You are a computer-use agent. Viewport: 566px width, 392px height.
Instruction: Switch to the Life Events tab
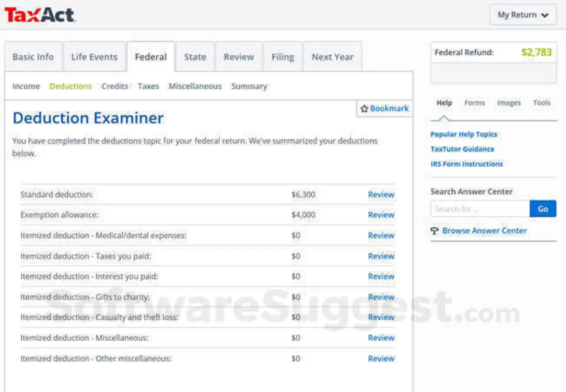[94, 57]
